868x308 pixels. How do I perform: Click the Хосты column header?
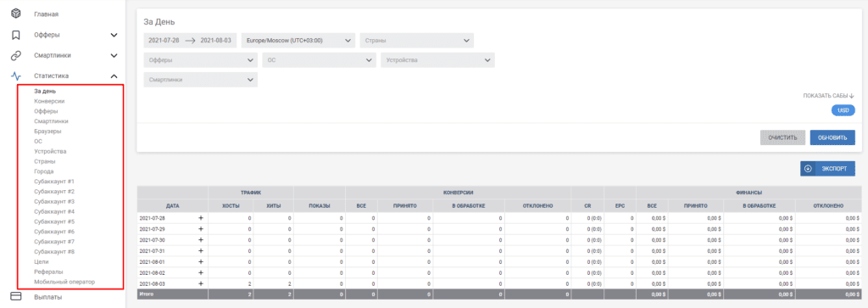tap(231, 206)
